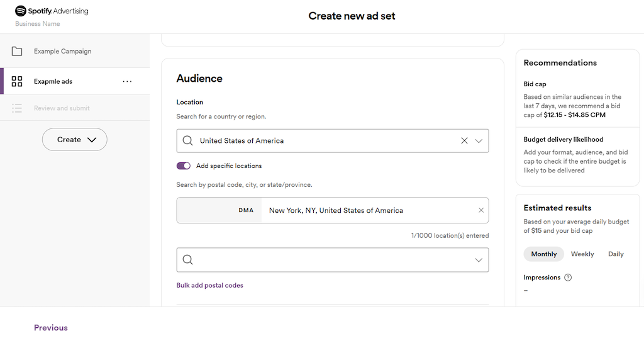Screen dimensions: 644x343
Task: Click search icon in country field
Action: coord(187,140)
